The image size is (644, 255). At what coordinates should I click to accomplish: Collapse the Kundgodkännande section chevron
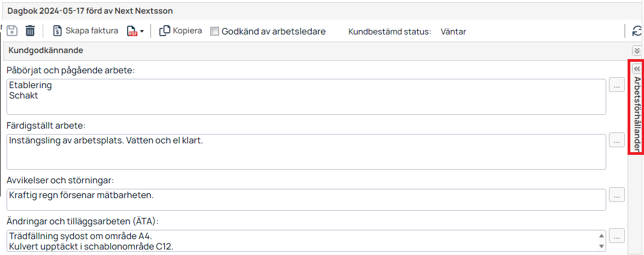pyautogui.click(x=636, y=50)
